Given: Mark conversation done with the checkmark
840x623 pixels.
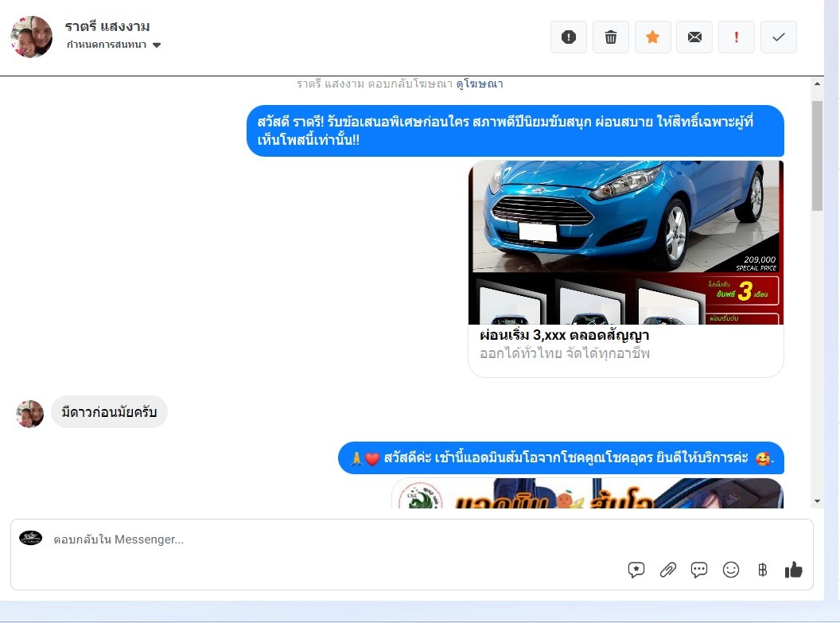Looking at the screenshot, I should 779,37.
